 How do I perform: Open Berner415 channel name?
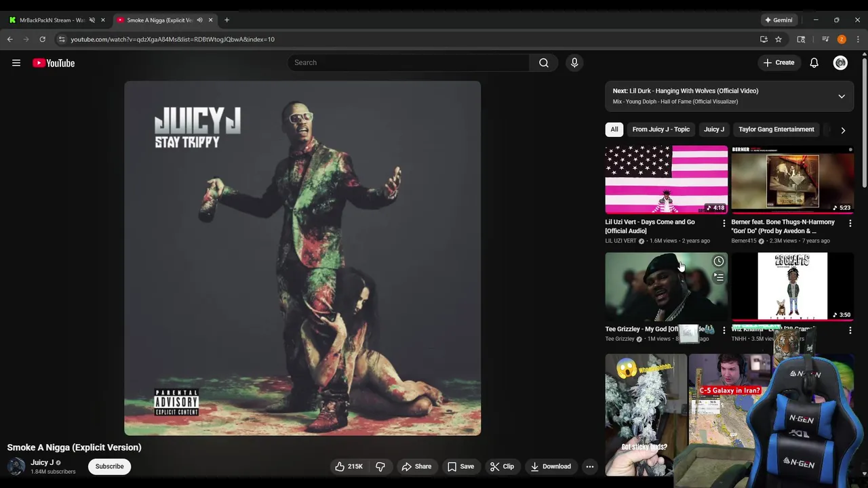[744, 241]
